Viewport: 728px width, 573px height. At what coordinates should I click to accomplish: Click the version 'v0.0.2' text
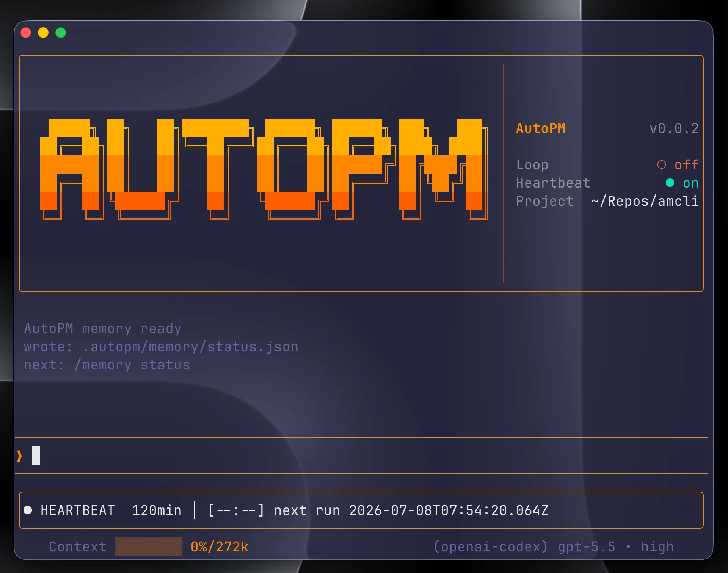click(x=674, y=128)
